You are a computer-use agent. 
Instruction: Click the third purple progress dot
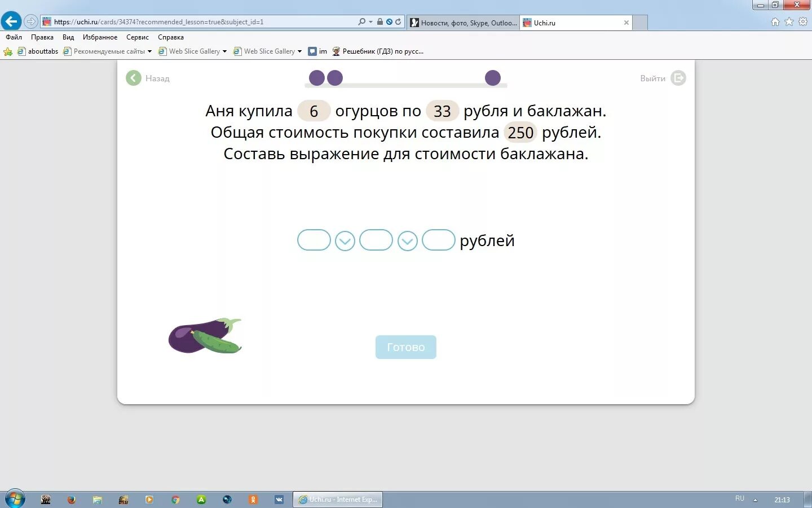point(493,78)
